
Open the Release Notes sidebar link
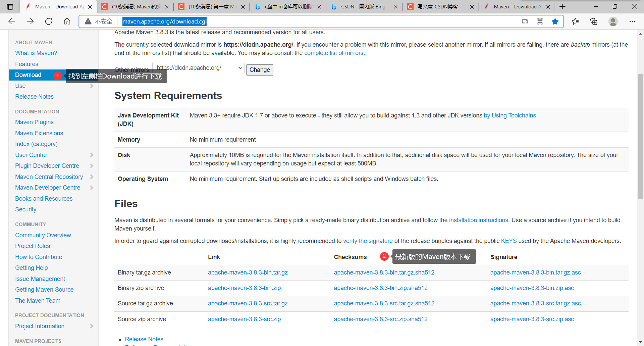34,97
